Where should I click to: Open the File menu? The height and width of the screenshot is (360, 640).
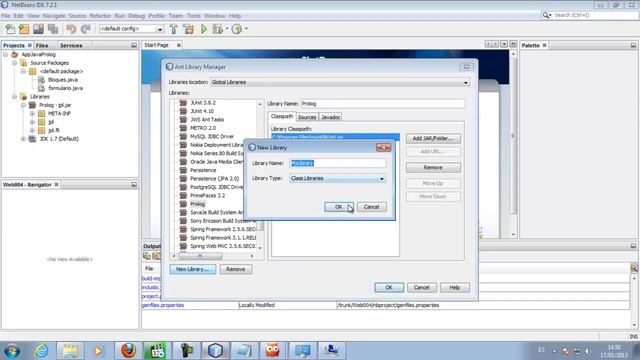6,16
